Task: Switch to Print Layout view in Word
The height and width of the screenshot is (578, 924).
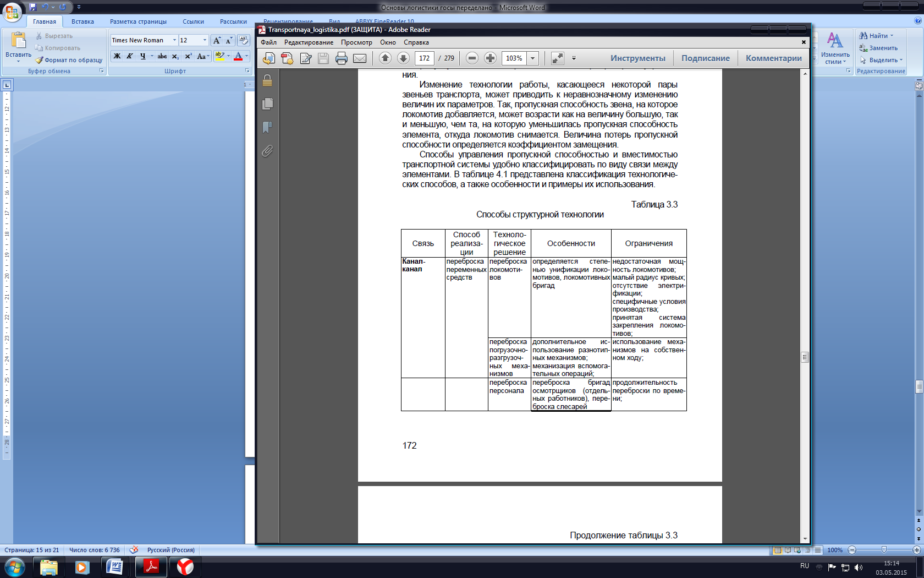Action: coord(777,550)
